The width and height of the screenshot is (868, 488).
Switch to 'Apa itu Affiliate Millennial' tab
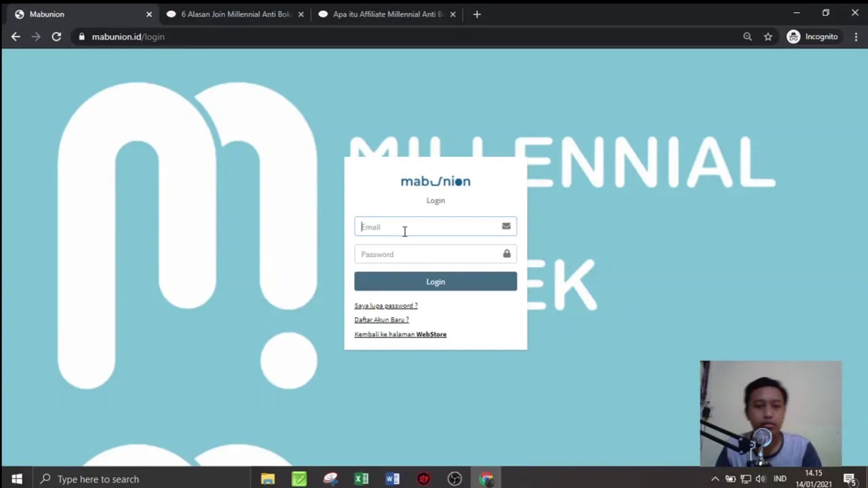(387, 14)
